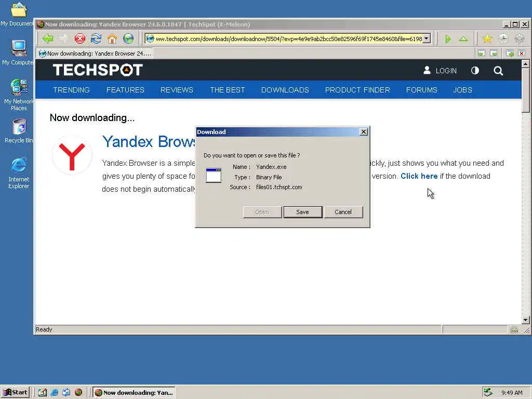Launch K-Meleon from quick launch bar
Image resolution: width=532 pixels, height=399 pixels.
tap(78, 393)
